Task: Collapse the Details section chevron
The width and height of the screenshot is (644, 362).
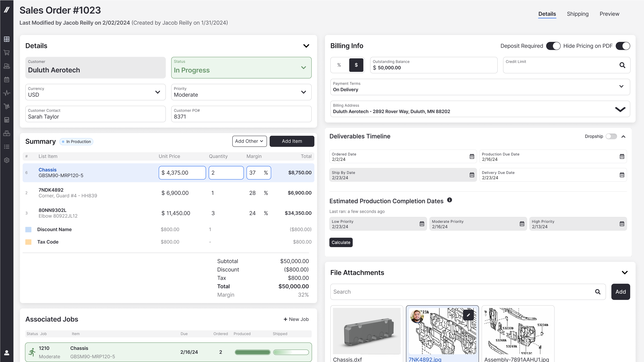Action: click(x=306, y=46)
